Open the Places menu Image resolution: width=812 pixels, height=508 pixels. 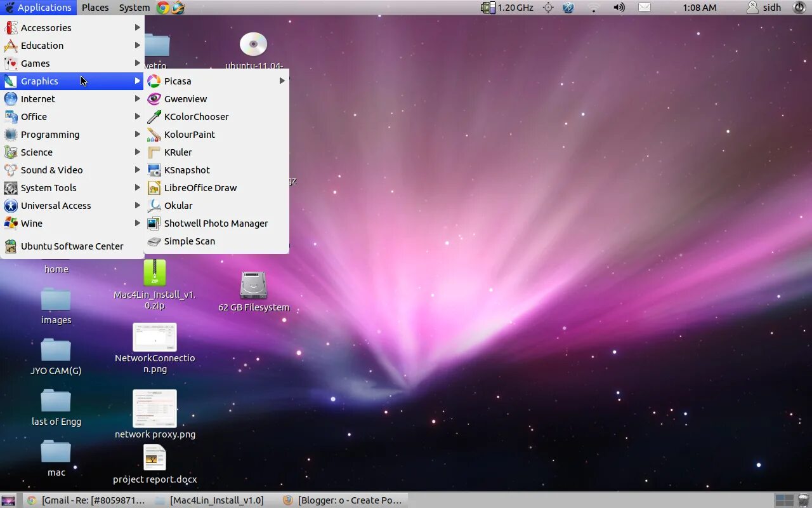tap(95, 8)
